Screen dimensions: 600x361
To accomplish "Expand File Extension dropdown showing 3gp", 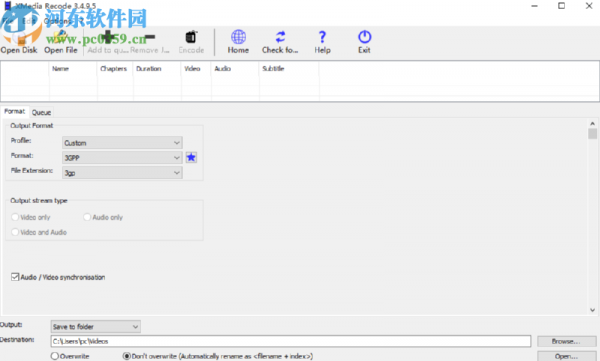I will click(x=122, y=173).
